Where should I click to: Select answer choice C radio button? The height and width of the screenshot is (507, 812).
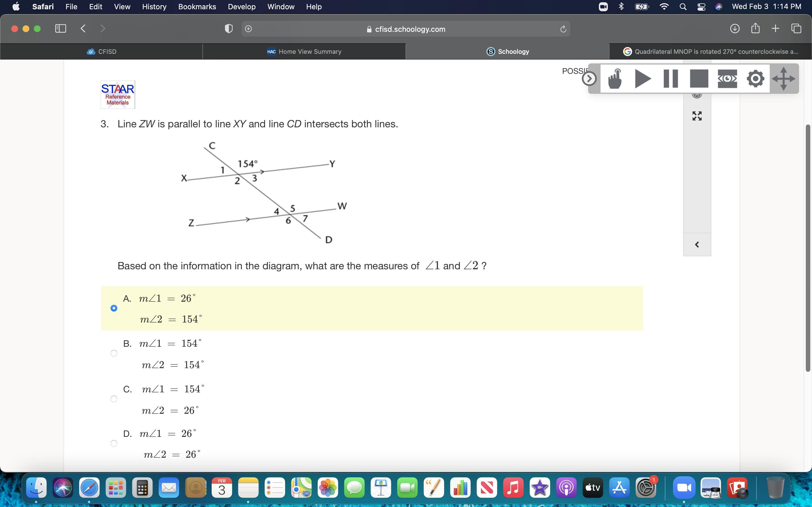[114, 399]
